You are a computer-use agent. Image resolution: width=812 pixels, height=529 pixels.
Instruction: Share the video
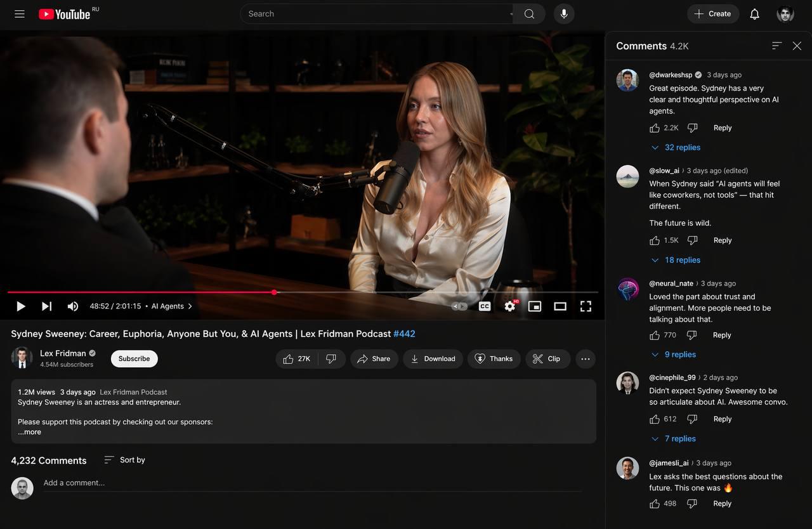[x=374, y=359]
